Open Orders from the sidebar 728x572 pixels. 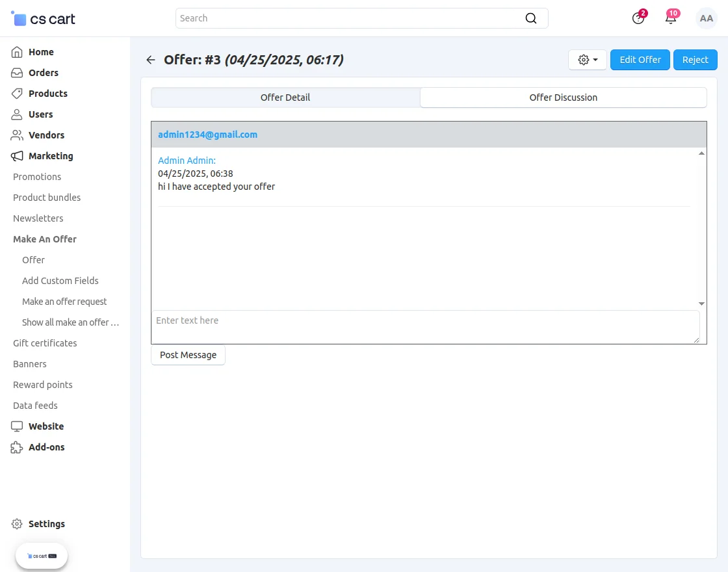coord(43,73)
